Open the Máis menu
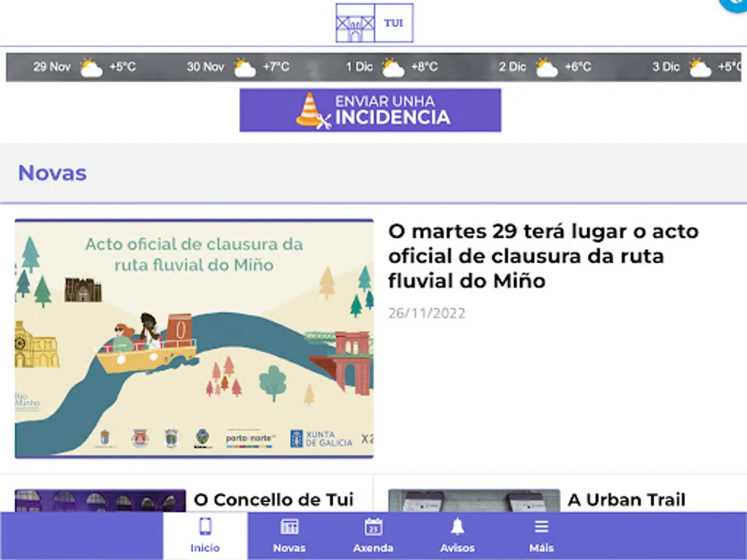 click(542, 535)
